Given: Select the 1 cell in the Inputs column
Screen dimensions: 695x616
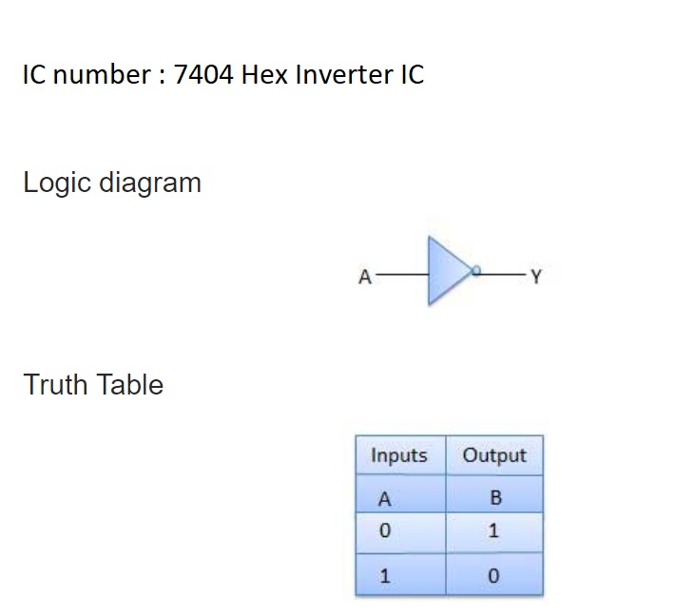Looking at the screenshot, I should coord(385,575).
